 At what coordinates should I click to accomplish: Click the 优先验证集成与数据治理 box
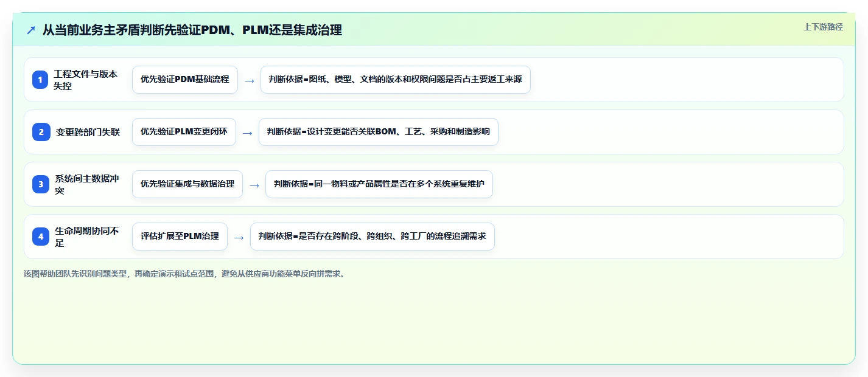click(187, 184)
